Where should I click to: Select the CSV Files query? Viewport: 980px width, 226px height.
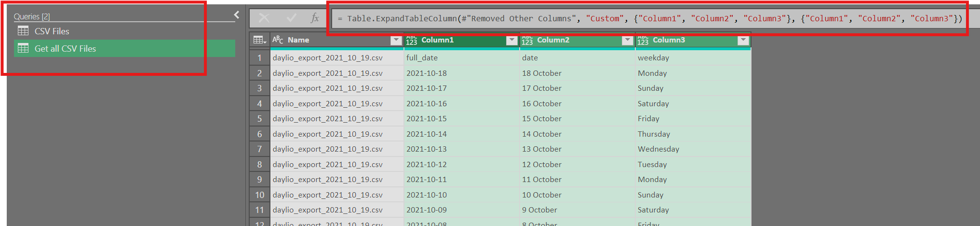tap(124, 31)
